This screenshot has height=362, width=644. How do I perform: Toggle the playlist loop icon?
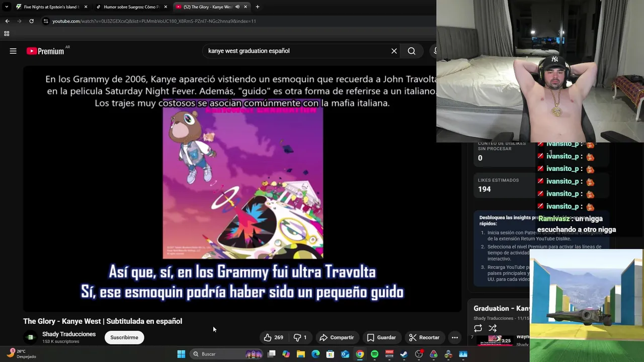click(478, 328)
